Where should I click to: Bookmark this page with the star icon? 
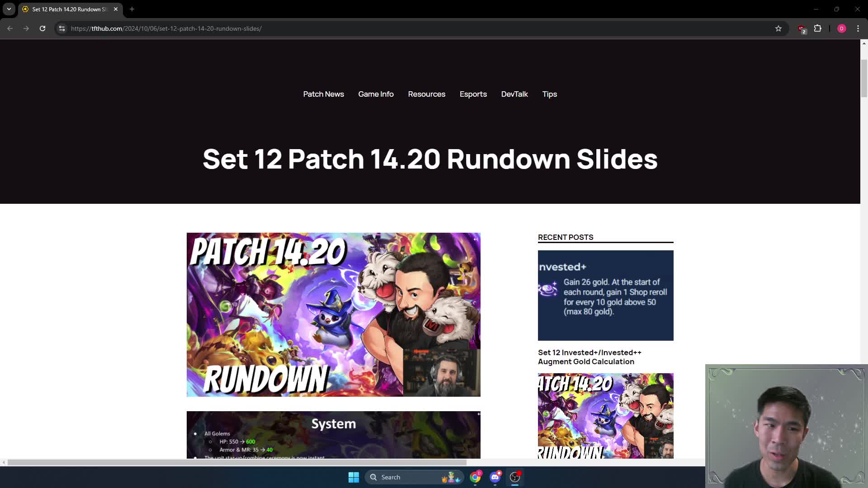(x=778, y=28)
